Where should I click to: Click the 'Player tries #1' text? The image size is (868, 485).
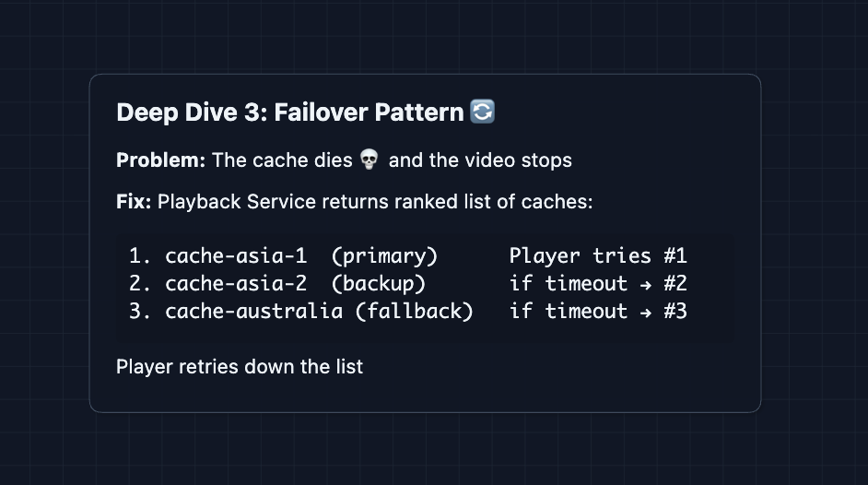[598, 256]
